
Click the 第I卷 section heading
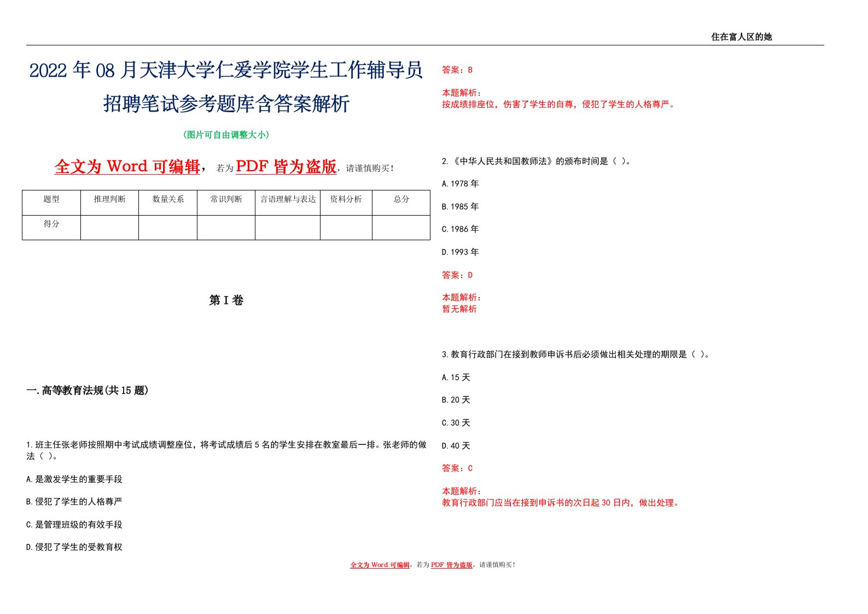[226, 300]
